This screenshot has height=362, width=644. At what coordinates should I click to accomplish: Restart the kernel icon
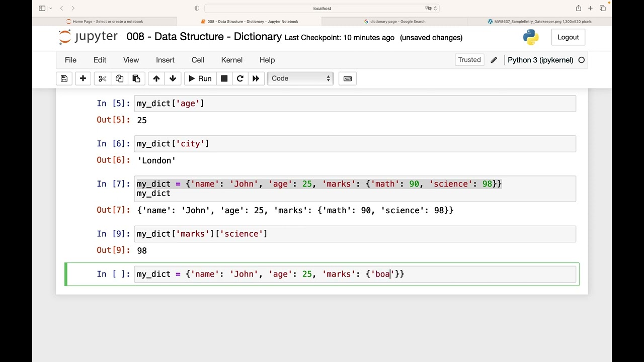tap(240, 78)
